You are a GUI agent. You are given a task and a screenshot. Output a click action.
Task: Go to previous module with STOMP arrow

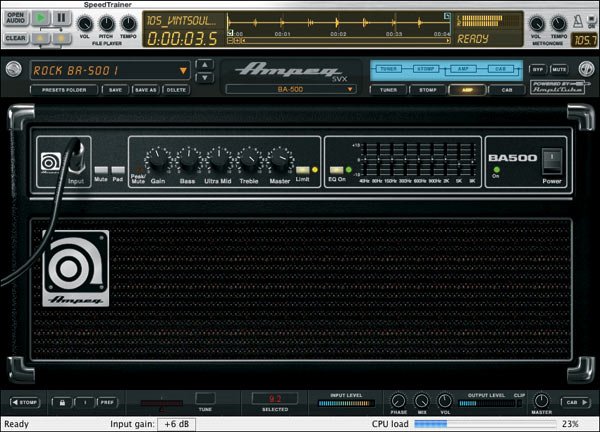click(24, 403)
